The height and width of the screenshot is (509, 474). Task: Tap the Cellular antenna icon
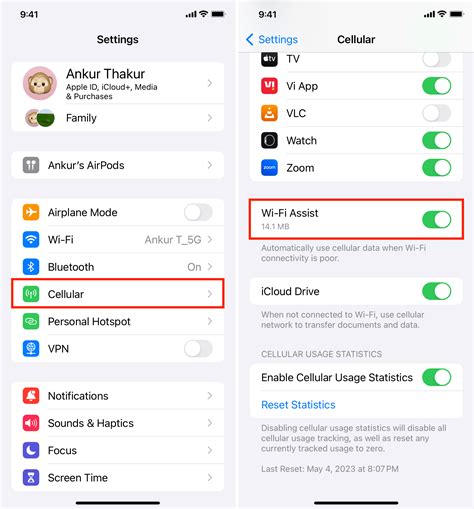(x=31, y=294)
